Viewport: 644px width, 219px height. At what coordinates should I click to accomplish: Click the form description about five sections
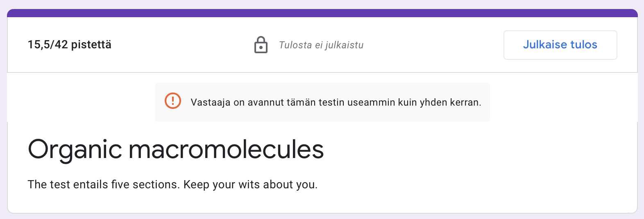pos(172,185)
